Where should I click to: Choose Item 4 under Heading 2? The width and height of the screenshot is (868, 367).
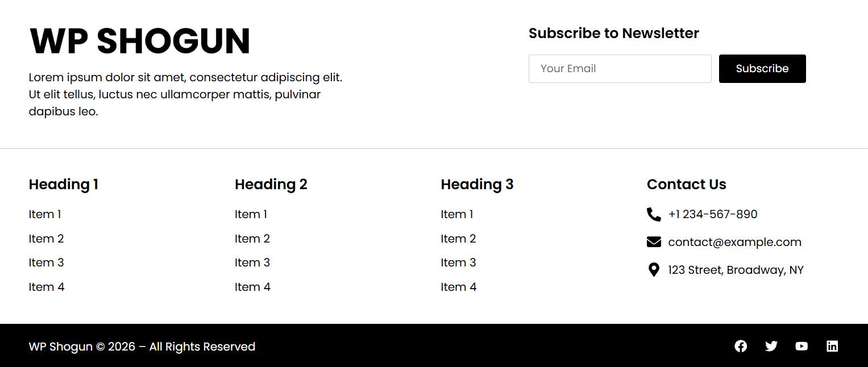click(252, 287)
